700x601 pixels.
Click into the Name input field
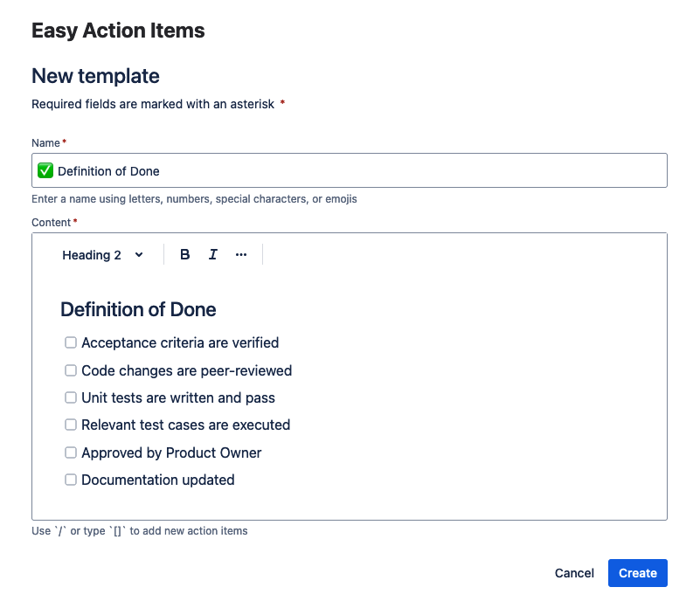click(393, 171)
